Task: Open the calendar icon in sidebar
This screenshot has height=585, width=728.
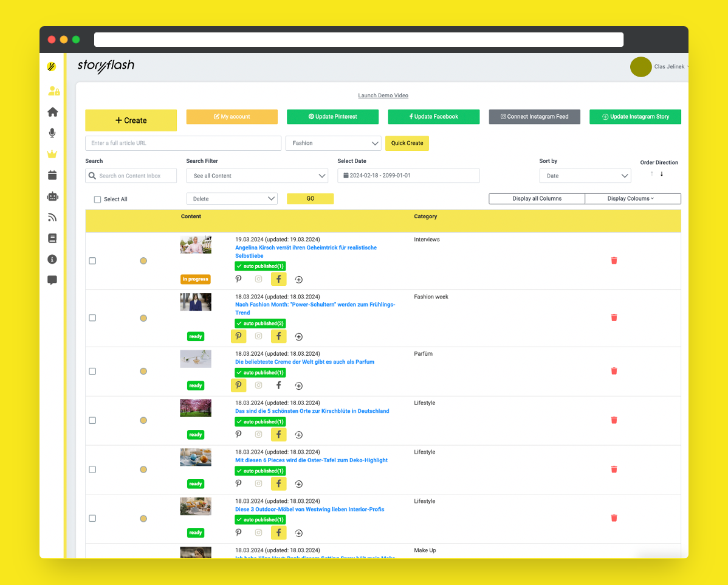Action: [x=52, y=175]
